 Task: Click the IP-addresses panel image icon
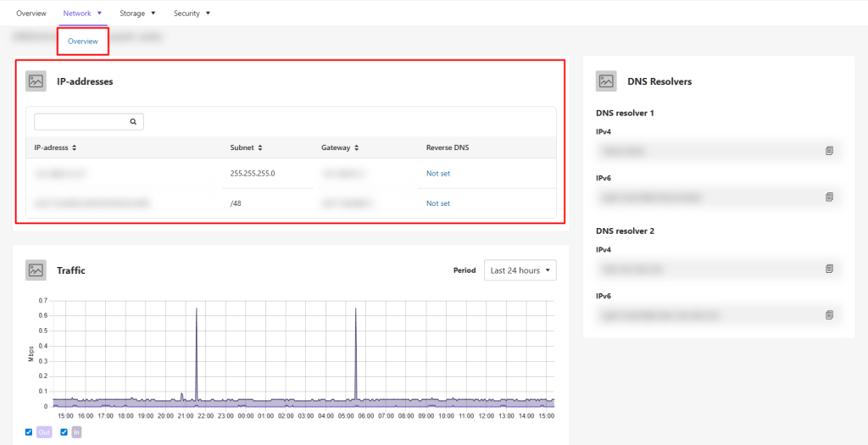click(x=36, y=81)
